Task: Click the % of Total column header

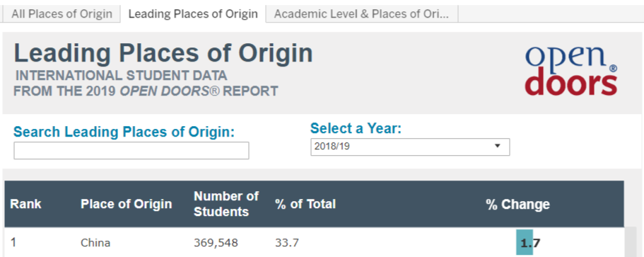Action: (305, 204)
